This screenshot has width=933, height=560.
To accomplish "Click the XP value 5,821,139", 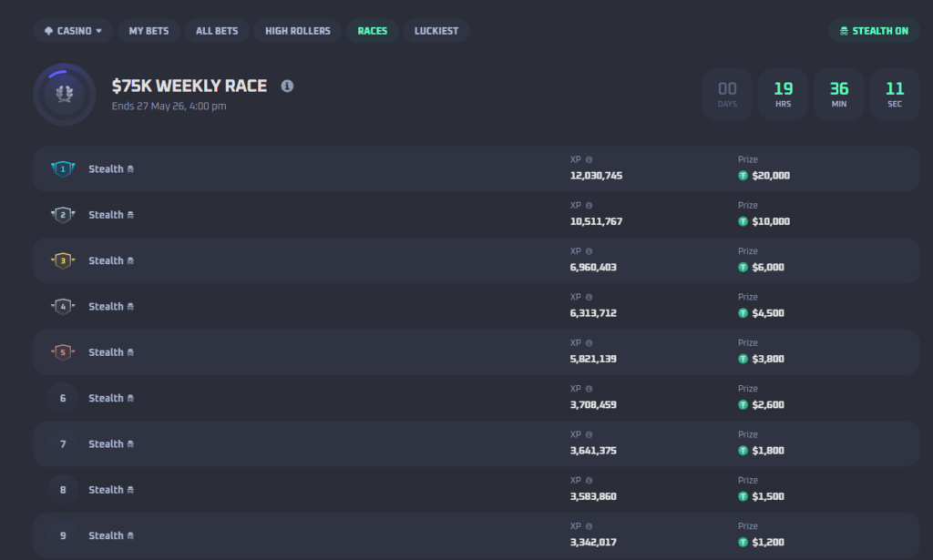I will tap(593, 359).
